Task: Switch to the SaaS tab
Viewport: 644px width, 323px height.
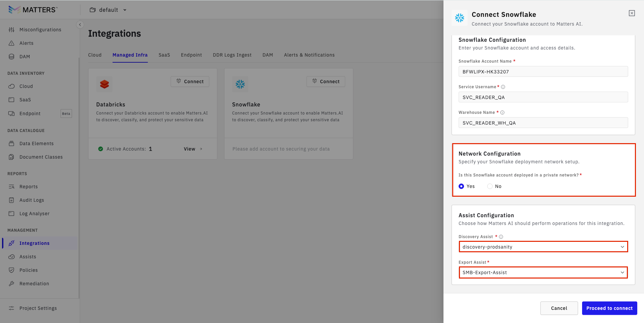Action: click(x=164, y=55)
